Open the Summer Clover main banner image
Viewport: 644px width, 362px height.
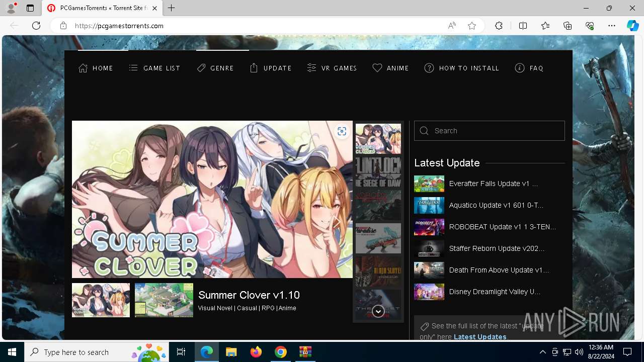tap(212, 199)
